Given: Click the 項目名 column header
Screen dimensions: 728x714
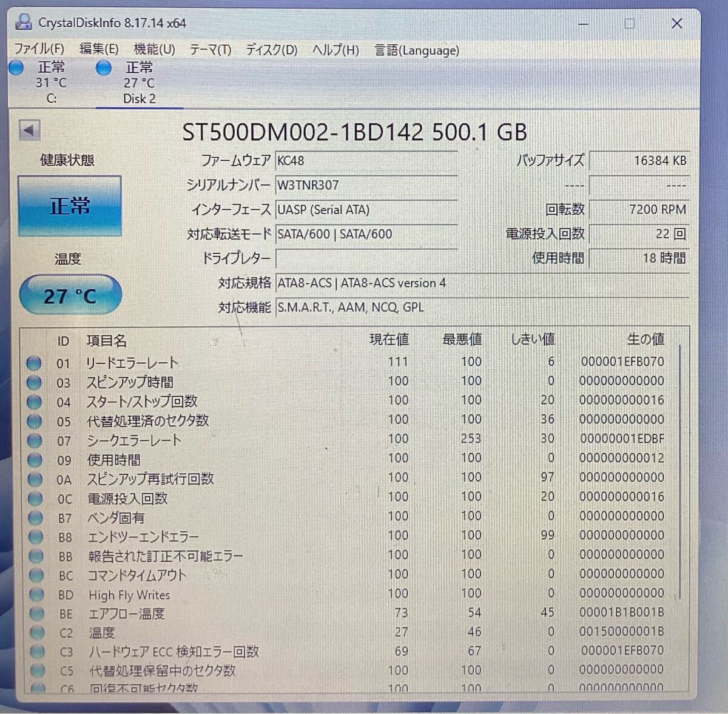Looking at the screenshot, I should (x=107, y=341).
